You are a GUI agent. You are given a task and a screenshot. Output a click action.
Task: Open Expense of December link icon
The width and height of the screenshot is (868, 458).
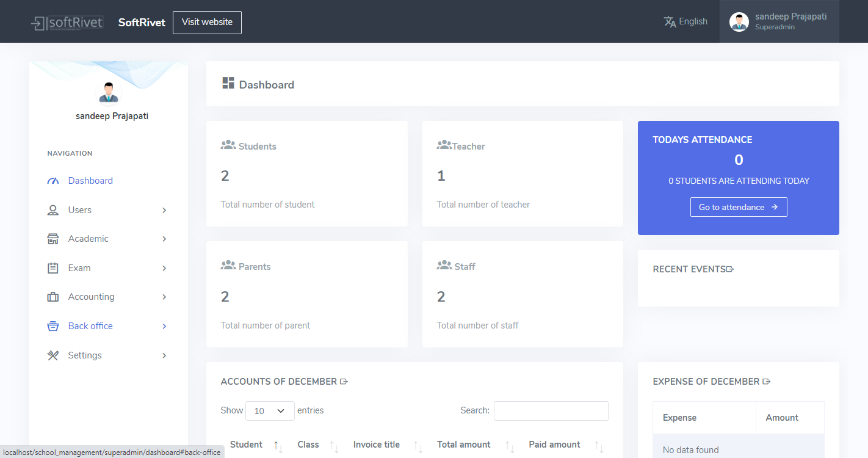(x=767, y=382)
